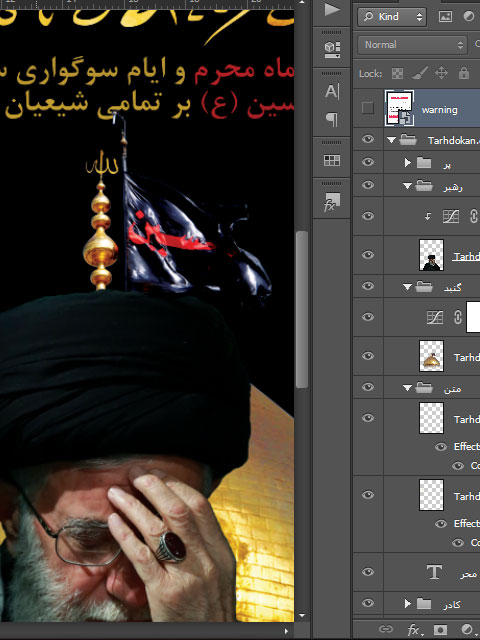The width and height of the screenshot is (480, 640).
Task: Add a layer style with fx button
Action: [x=414, y=630]
